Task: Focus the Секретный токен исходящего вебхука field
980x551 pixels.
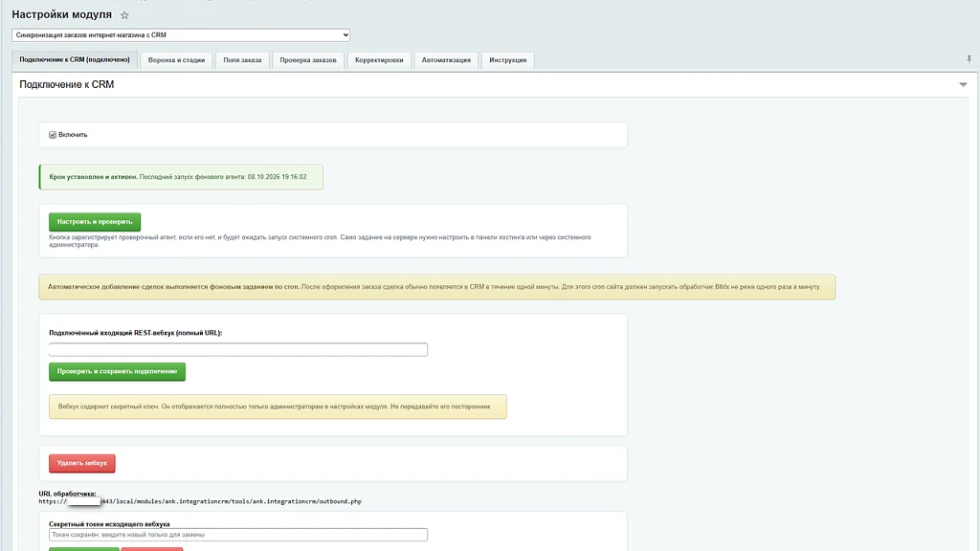Action: (238, 535)
